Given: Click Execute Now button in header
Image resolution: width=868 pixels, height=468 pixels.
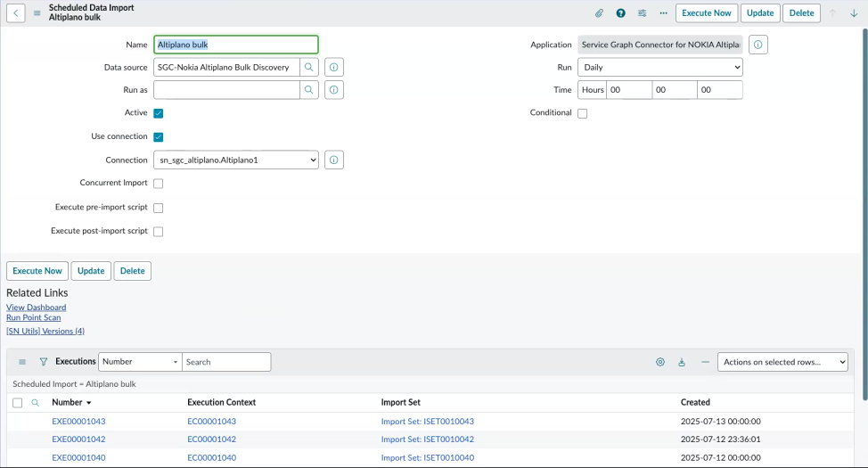Looking at the screenshot, I should tap(707, 12).
